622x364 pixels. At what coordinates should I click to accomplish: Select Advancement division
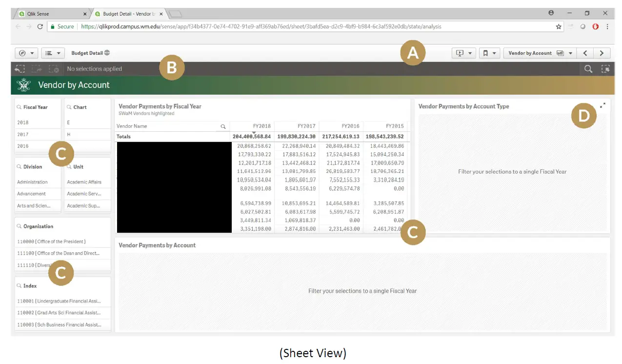tap(38, 194)
